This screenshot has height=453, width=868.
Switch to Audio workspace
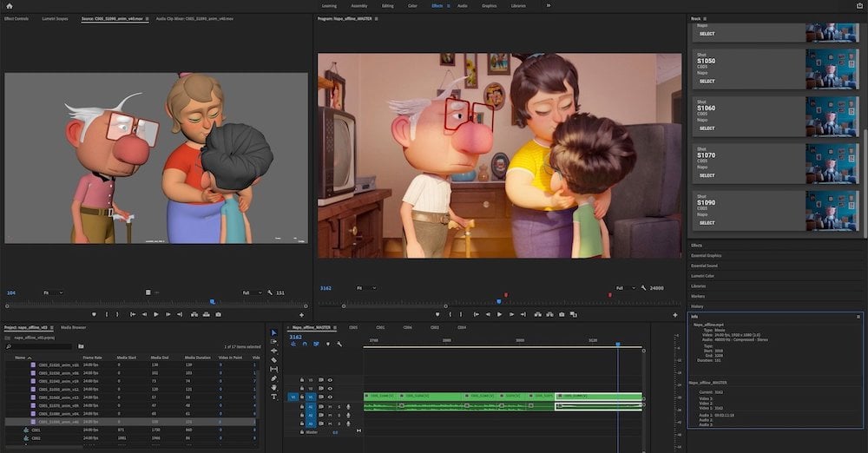pyautogui.click(x=463, y=6)
